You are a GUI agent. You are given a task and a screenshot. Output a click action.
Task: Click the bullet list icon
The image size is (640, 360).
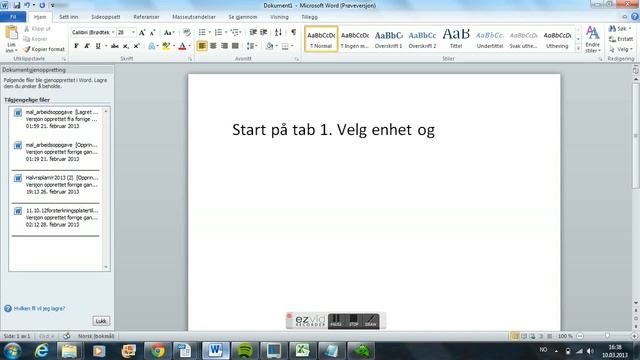202,32
